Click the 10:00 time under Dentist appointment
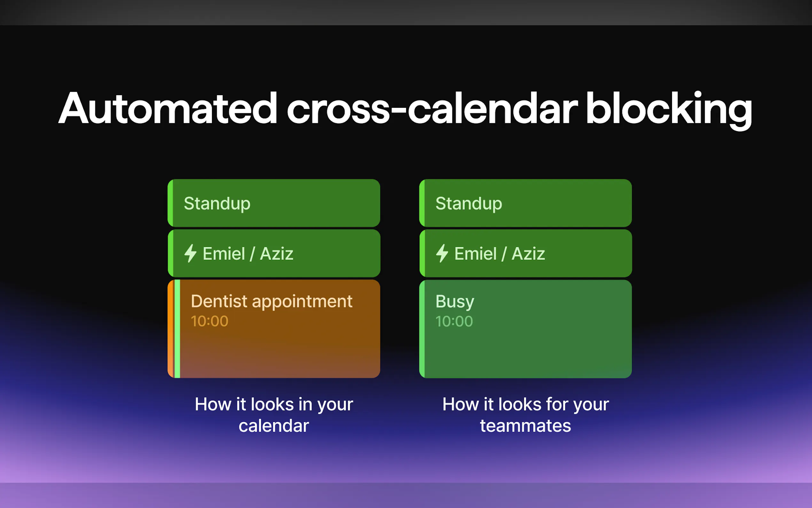 (x=209, y=321)
